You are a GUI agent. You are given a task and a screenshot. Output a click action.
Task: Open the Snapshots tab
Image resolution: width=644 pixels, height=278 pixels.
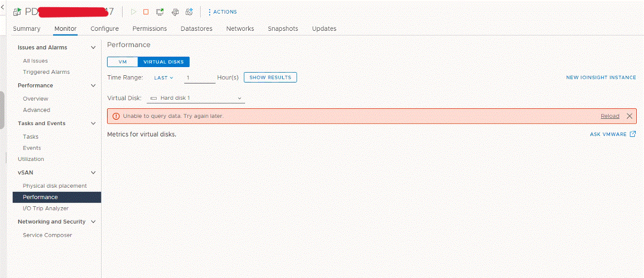click(x=283, y=29)
